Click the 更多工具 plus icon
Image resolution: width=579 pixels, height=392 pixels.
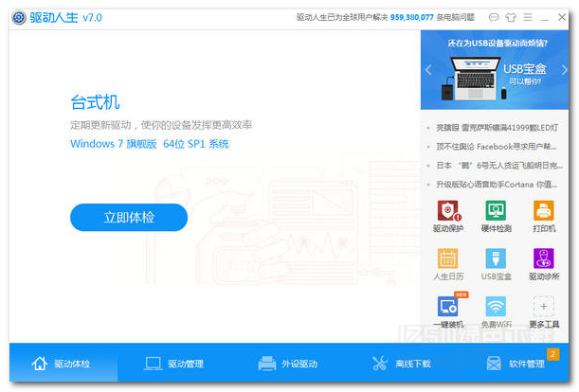[544, 307]
